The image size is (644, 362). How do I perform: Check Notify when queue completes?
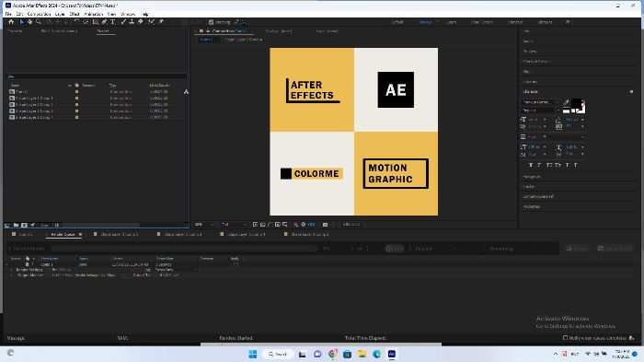click(x=565, y=338)
